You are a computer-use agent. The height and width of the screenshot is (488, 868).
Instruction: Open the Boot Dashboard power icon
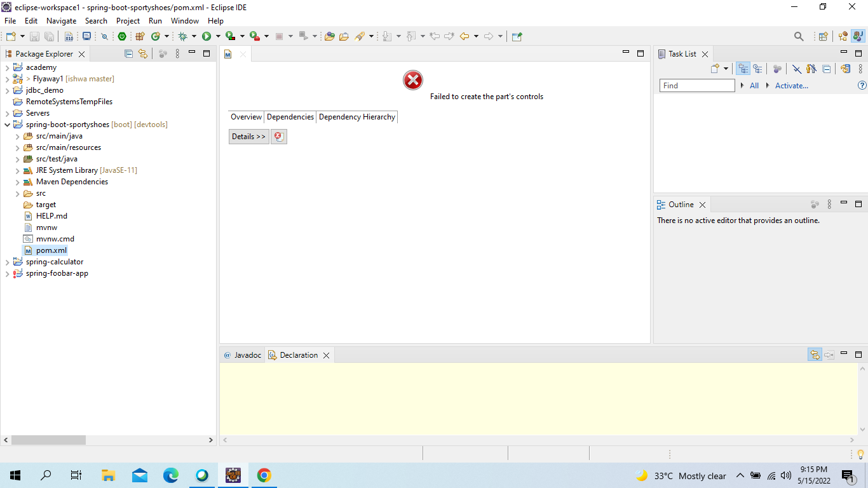122,36
